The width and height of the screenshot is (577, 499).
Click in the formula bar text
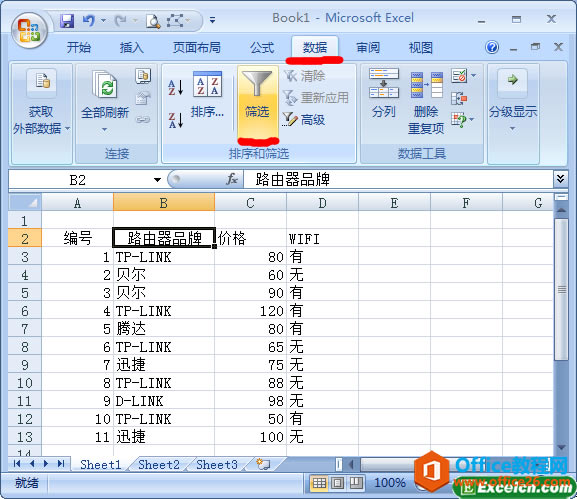pos(399,180)
